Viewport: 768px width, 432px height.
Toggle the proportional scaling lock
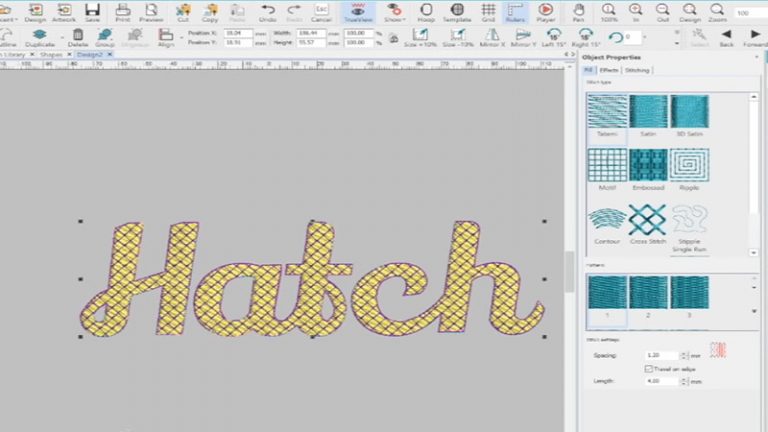point(393,39)
